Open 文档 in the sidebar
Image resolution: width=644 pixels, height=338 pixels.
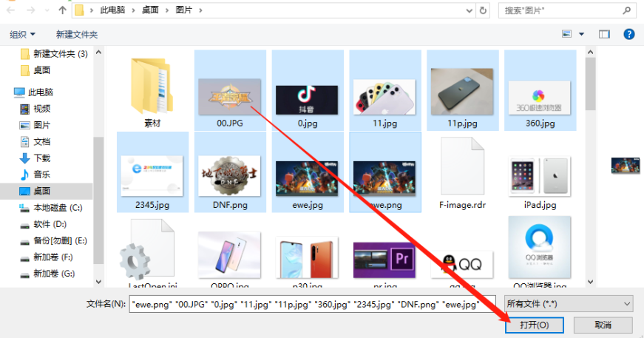(x=35, y=142)
